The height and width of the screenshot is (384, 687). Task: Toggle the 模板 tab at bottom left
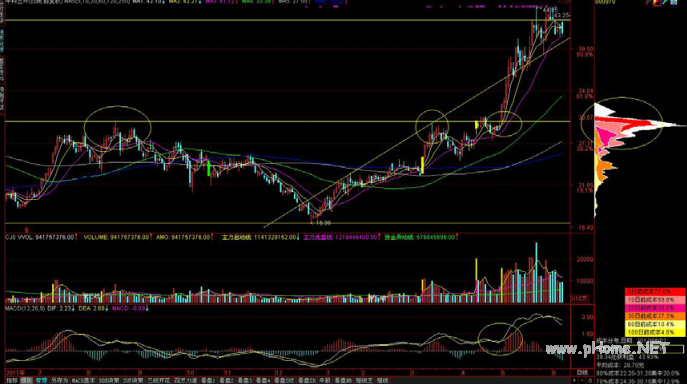(x=27, y=380)
